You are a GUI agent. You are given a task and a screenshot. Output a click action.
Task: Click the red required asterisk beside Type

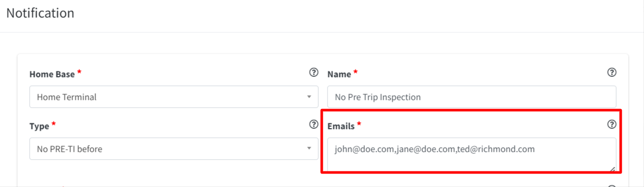tap(54, 124)
